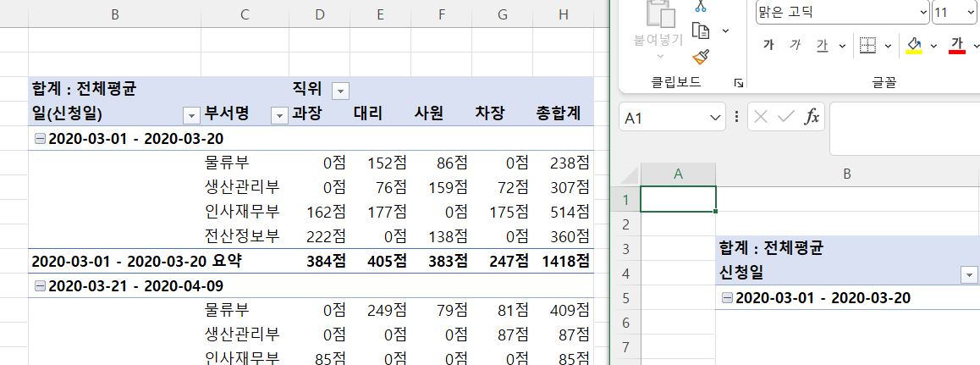Viewport: 980px width, 365px height.
Task: Click the borders grid icon
Action: tap(867, 46)
